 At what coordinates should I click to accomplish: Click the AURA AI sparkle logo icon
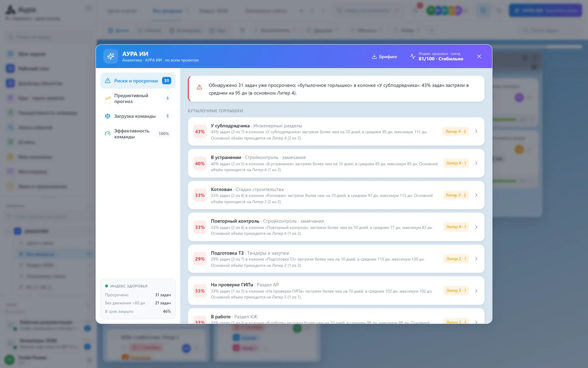coord(110,56)
